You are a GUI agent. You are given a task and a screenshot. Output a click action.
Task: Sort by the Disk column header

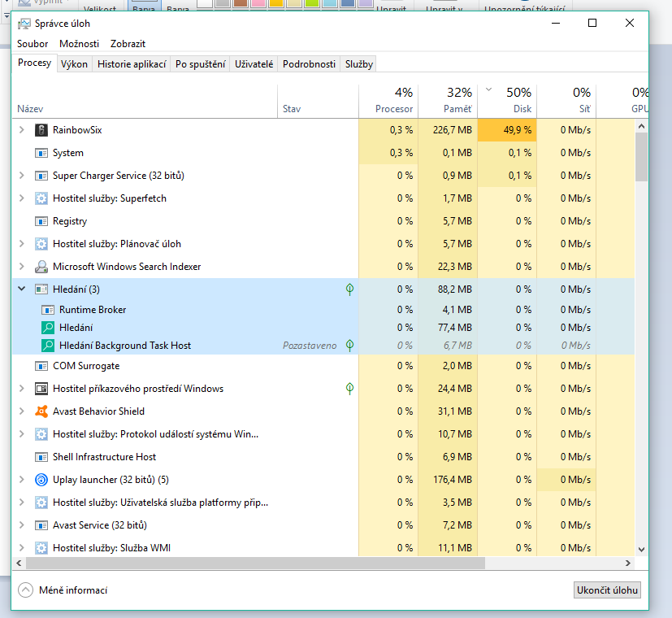(x=507, y=101)
